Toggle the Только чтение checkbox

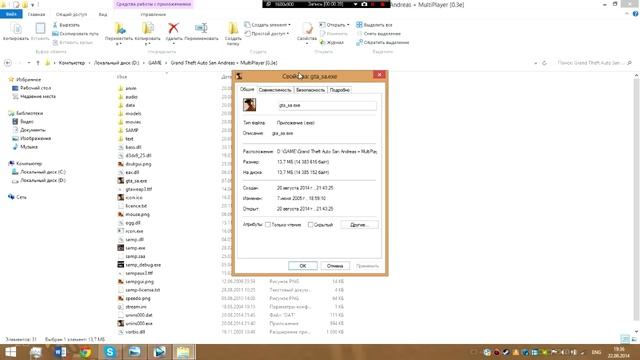[268, 225]
